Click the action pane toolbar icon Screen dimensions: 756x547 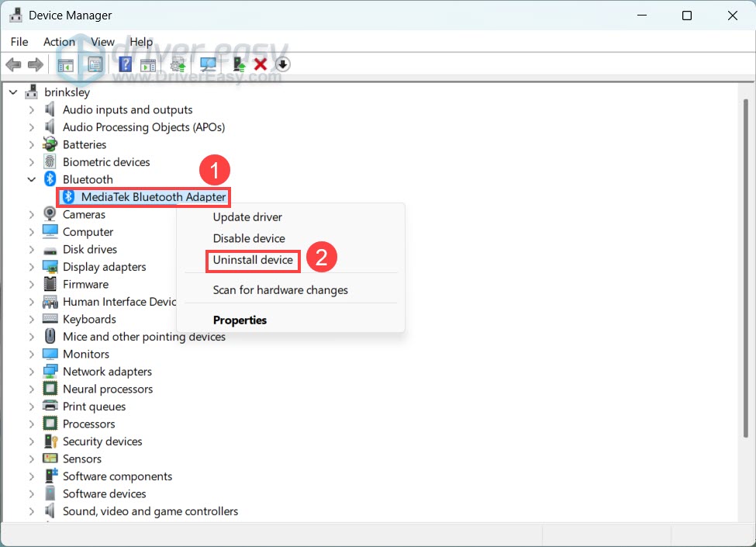[148, 64]
